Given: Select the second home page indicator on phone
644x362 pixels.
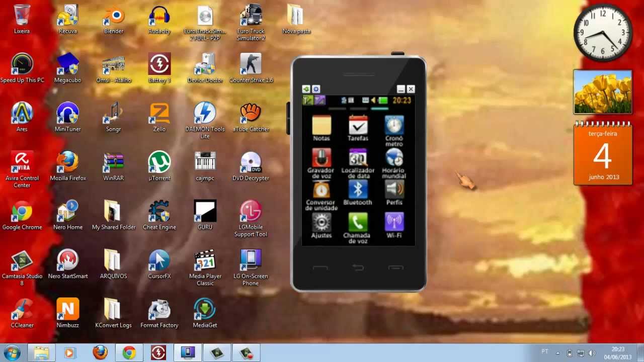Looking at the screenshot, I should 359,109.
